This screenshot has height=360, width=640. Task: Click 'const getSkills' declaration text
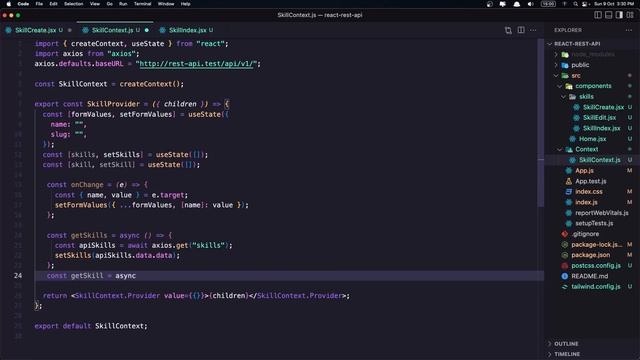click(77, 235)
